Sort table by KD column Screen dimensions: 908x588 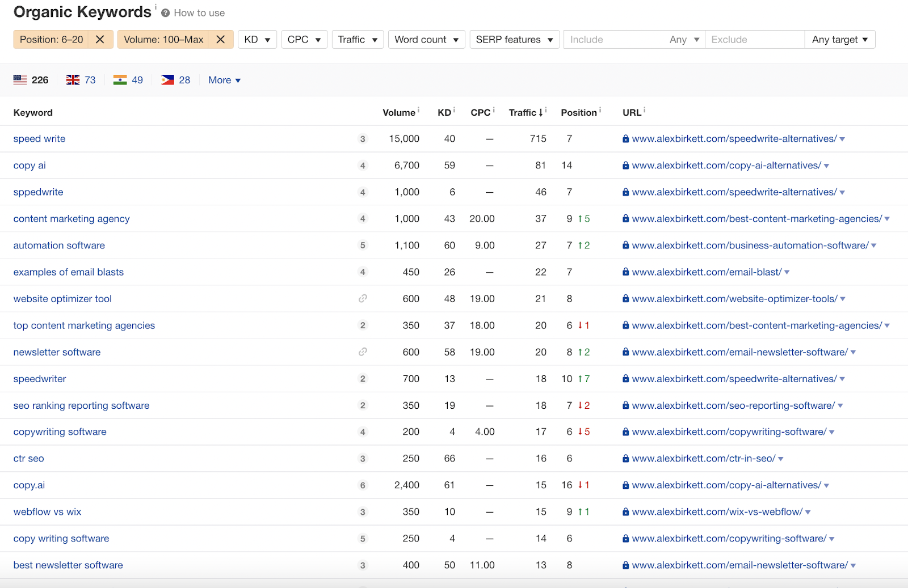[444, 113]
